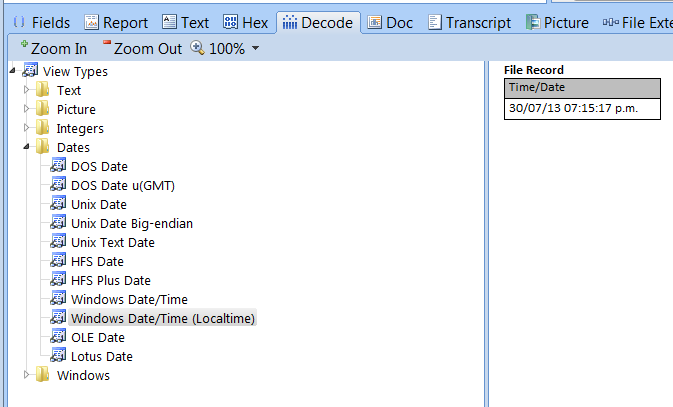Click the Lotus Date decoder icon

58,355
